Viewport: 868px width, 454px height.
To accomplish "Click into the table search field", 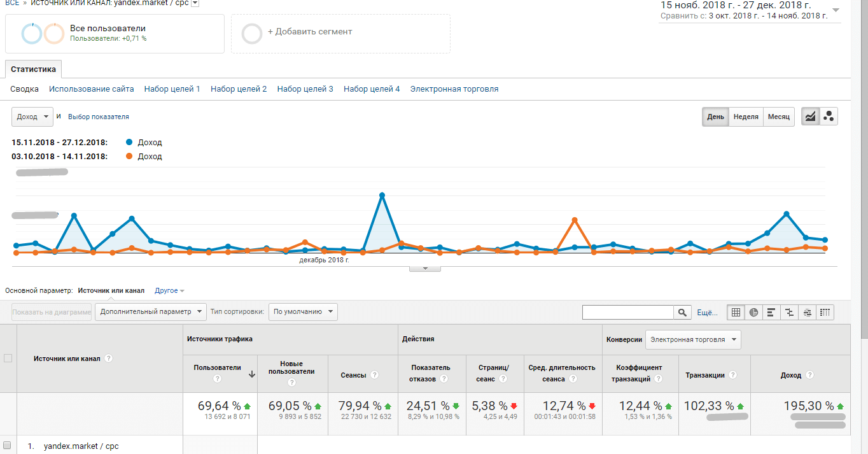I will (x=627, y=312).
